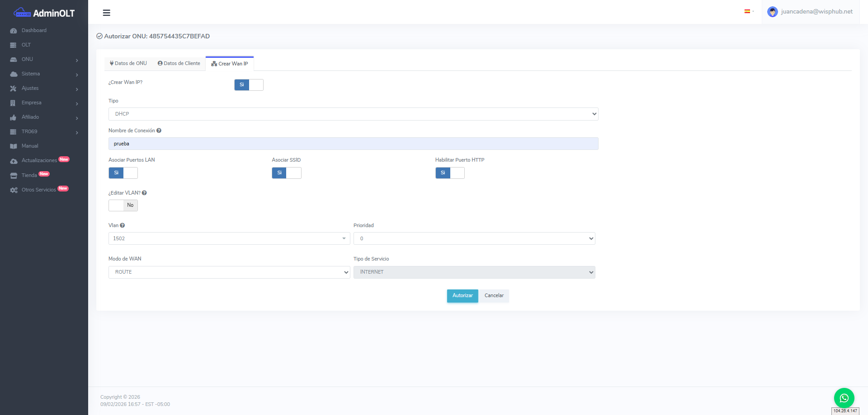Open the Modo de WAN dropdown
868x415 pixels.
229,272
